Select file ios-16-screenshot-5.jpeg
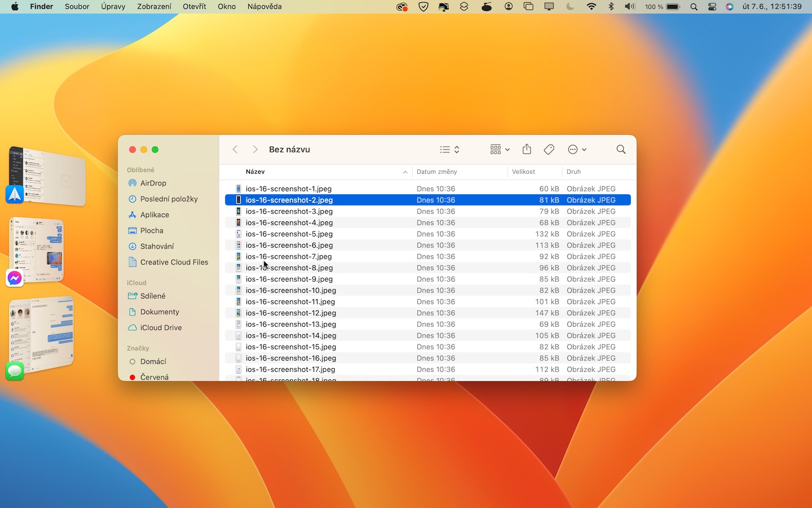The image size is (812, 508). click(289, 234)
